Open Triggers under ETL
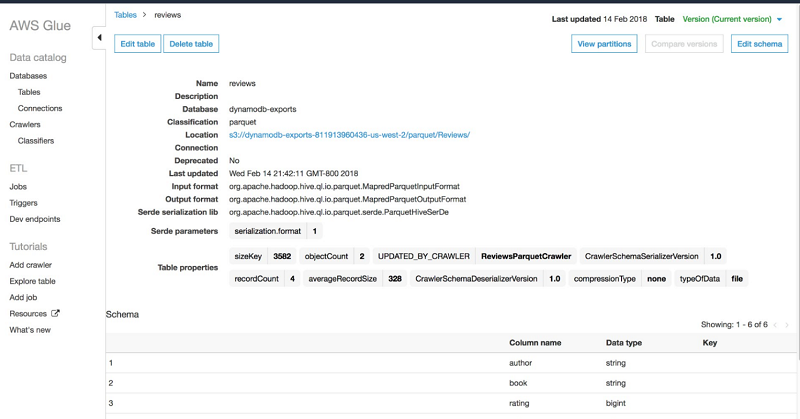Image resolution: width=800 pixels, height=419 pixels. (x=23, y=203)
